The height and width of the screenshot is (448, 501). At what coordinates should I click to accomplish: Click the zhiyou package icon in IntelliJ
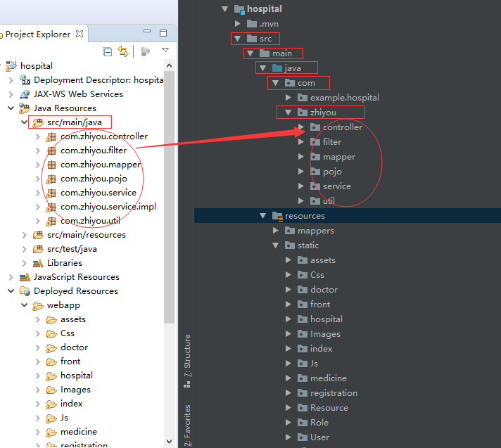(x=303, y=112)
